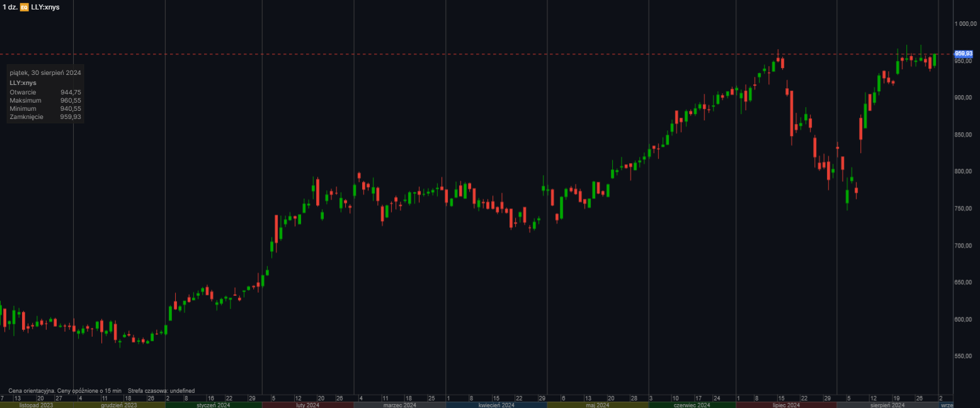Click the Otwarcie row in the tooltip
Screen dimensions: 980x408
pyautogui.click(x=45, y=93)
